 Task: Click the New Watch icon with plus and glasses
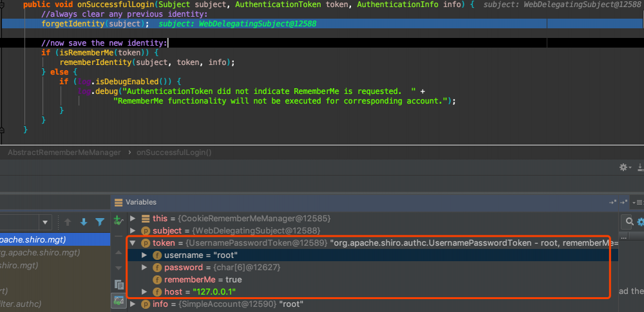click(x=118, y=219)
